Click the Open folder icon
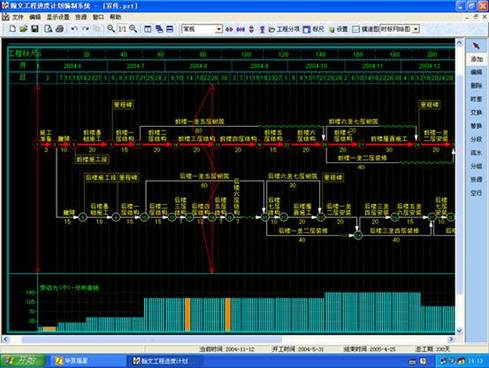Screen dimensions: 489x368 pos(23,29)
